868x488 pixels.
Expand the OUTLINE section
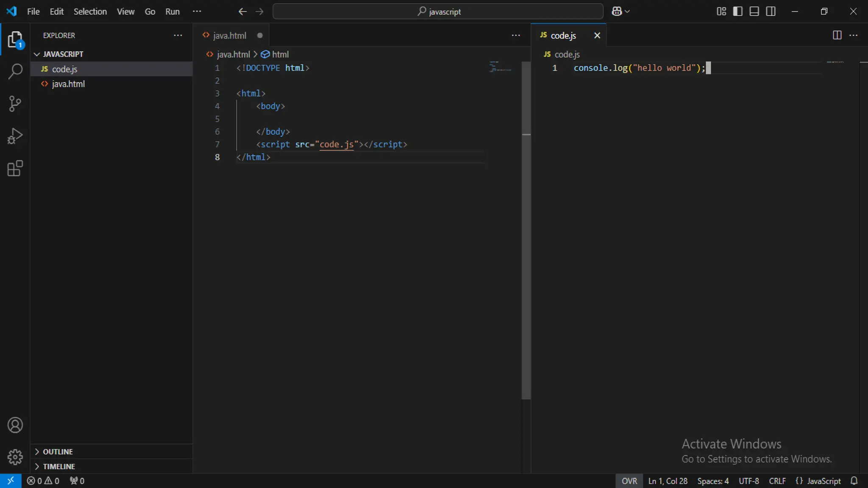point(58,452)
